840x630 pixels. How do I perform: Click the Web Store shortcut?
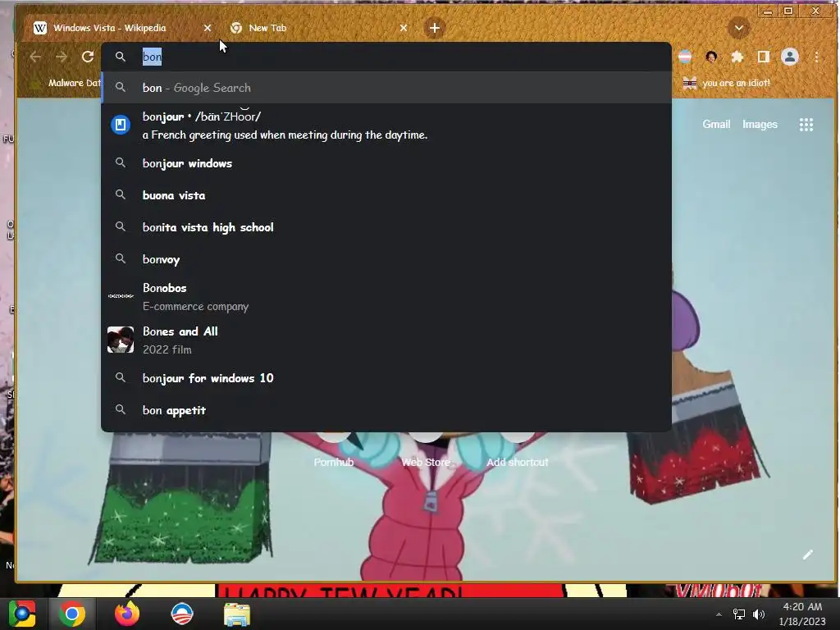click(426, 462)
